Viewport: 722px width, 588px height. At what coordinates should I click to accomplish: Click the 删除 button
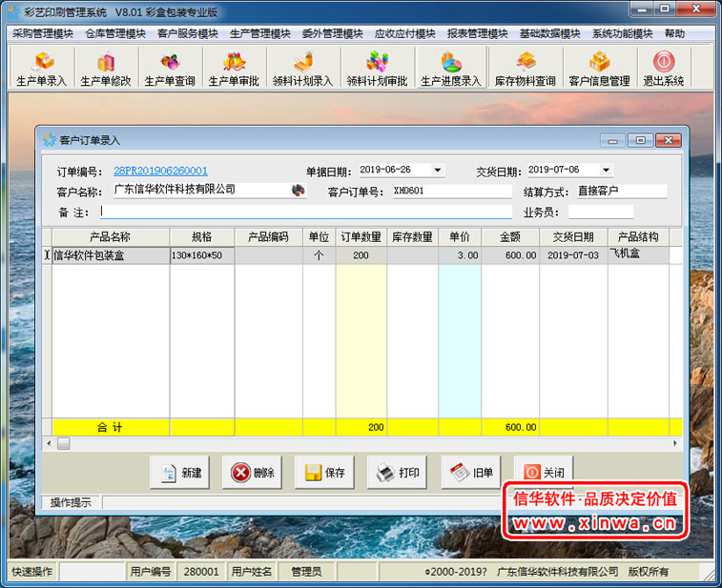[x=252, y=473]
